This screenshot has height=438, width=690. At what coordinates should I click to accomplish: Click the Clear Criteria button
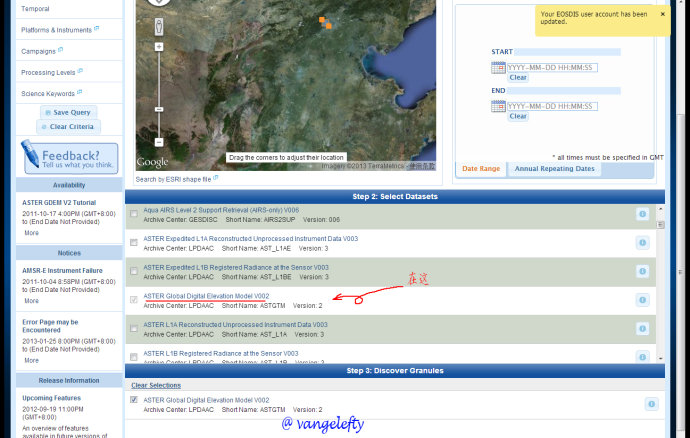(x=68, y=126)
